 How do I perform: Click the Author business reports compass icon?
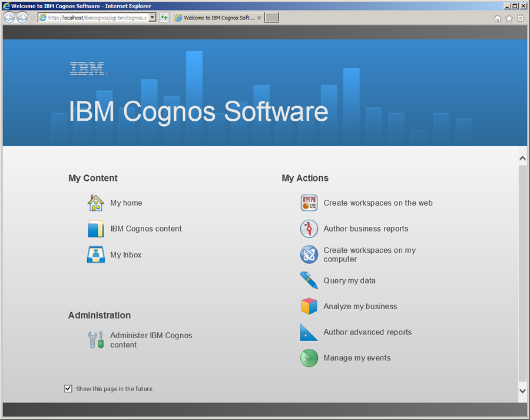(309, 229)
